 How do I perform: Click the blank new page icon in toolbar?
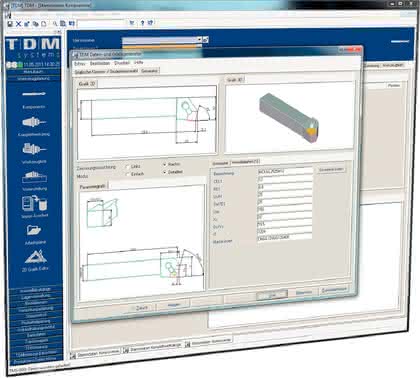[x=43, y=24]
